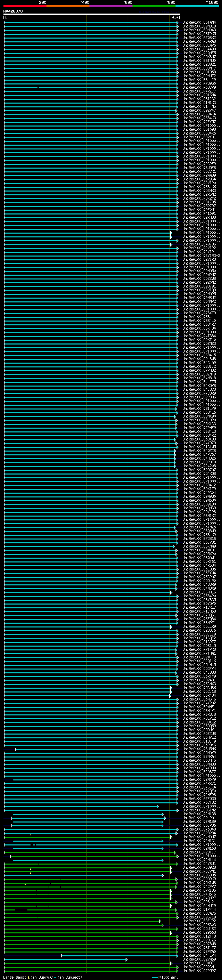The height and width of the screenshot is (980, 222).
Task: Click the white query sequence bar
Action: click(x=92, y=14)
